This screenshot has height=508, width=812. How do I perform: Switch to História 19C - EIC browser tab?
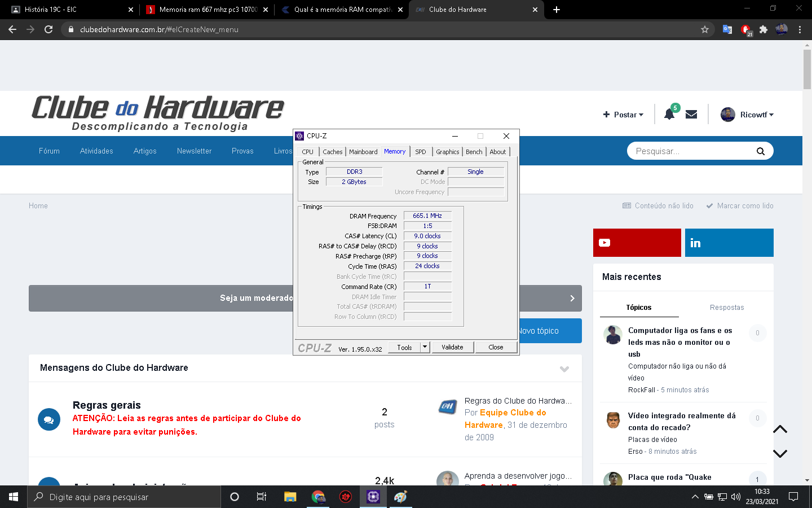pos(72,10)
